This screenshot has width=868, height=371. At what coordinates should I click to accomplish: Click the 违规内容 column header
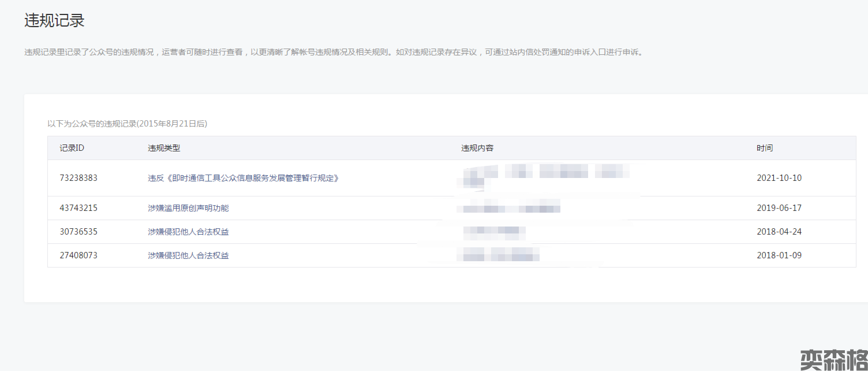(477, 148)
